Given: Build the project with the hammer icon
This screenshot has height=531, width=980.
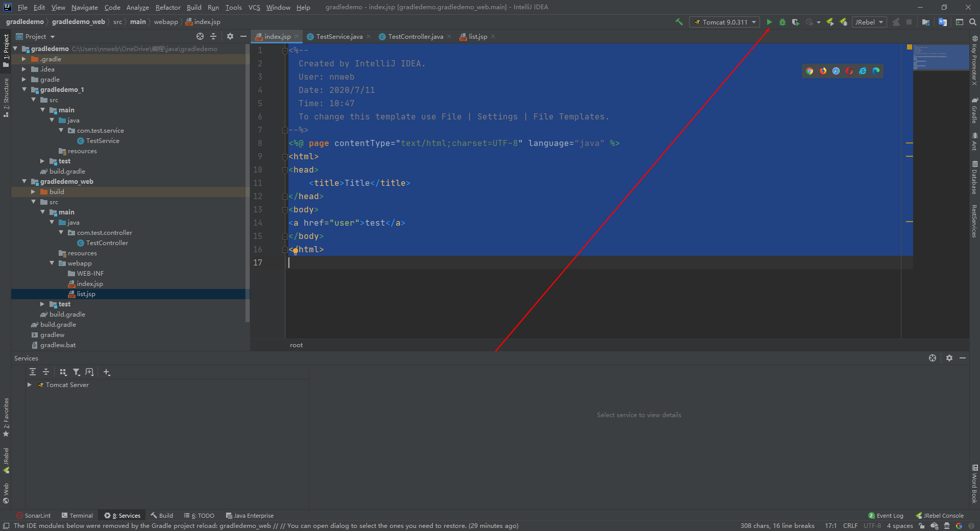Looking at the screenshot, I should pos(679,22).
